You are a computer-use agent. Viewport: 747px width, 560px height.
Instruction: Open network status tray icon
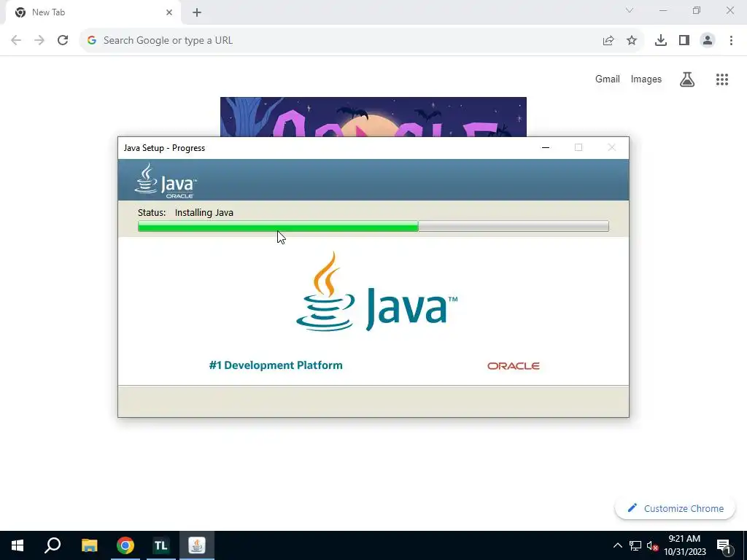pos(635,545)
